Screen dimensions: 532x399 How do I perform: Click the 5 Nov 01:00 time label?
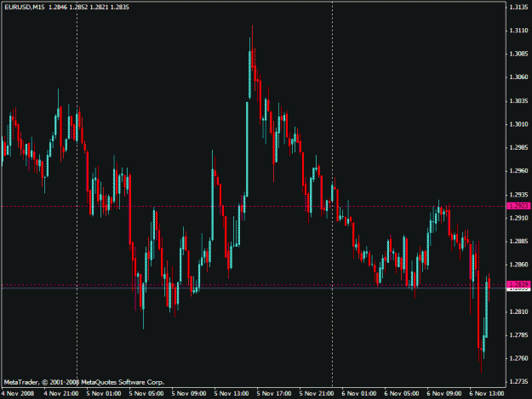pyautogui.click(x=104, y=394)
